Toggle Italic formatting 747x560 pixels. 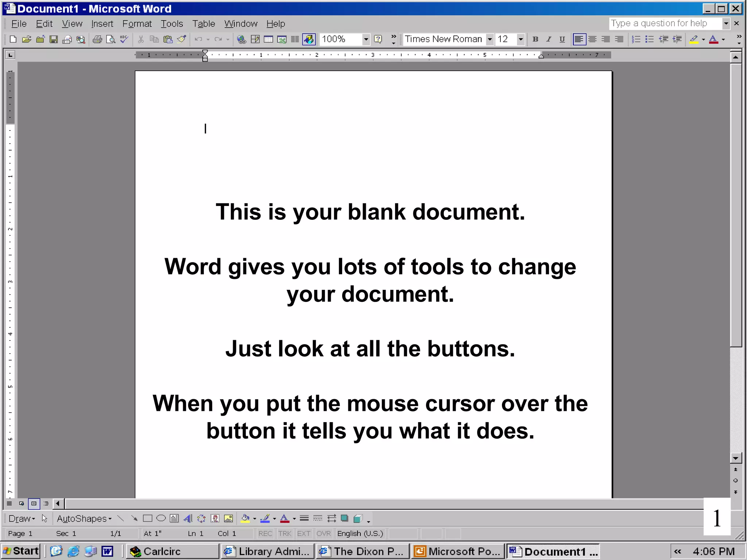(549, 39)
